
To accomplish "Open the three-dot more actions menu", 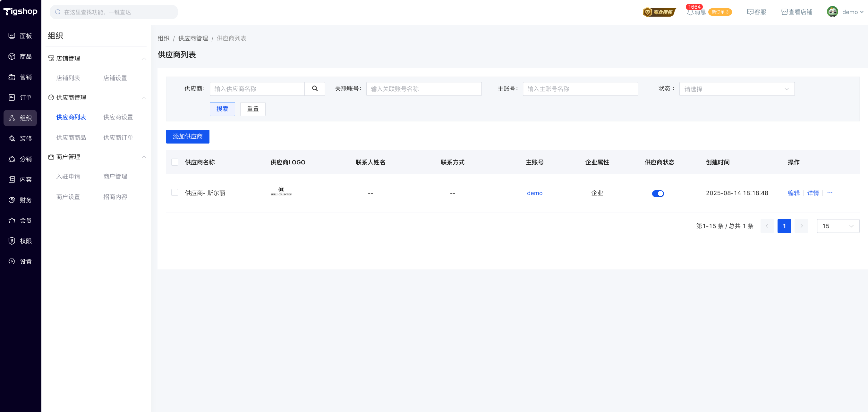I will (x=830, y=193).
